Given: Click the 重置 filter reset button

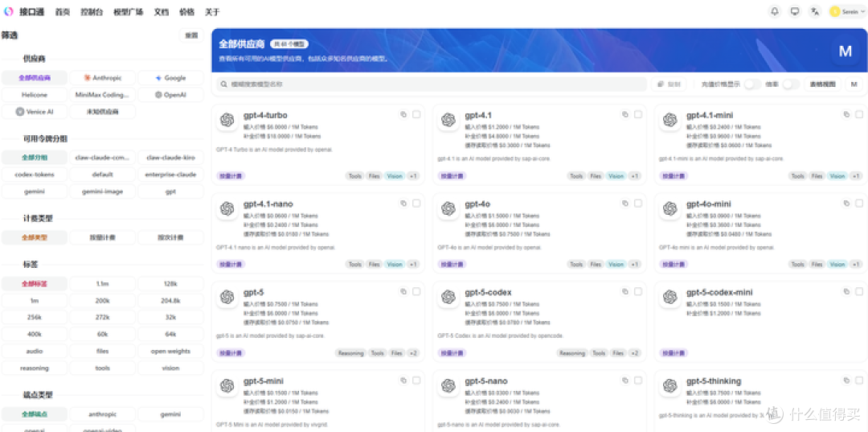Looking at the screenshot, I should coord(191,35).
